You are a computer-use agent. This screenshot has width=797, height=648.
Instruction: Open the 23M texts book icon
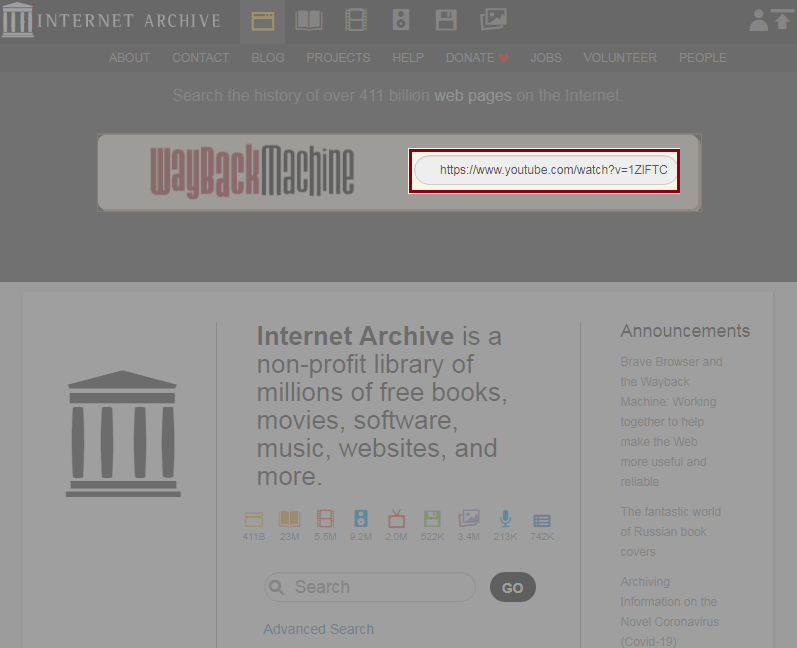click(x=289, y=519)
